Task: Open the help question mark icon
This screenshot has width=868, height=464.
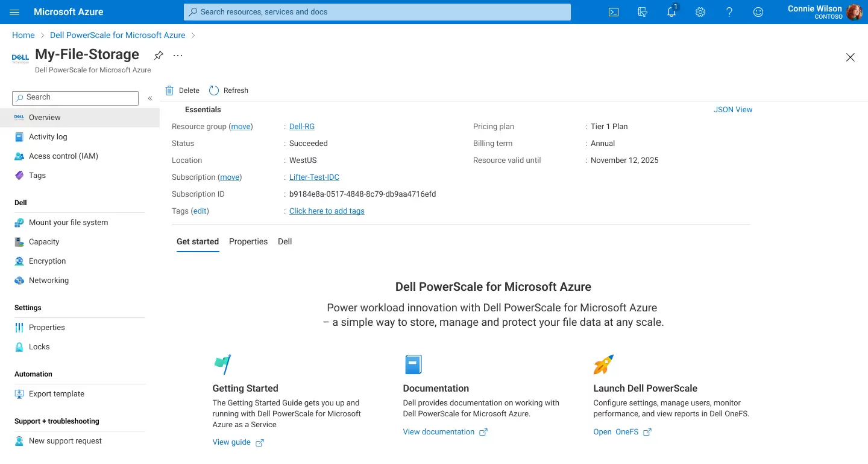Action: pyautogui.click(x=729, y=12)
